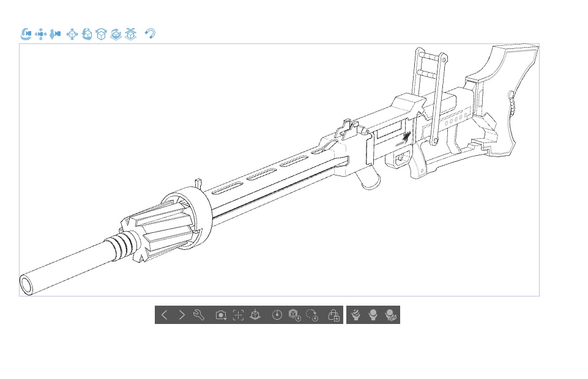Viewport: 588px width, 379px height.
Task: Select the camera zoom in/out tool
Action: click(x=55, y=34)
